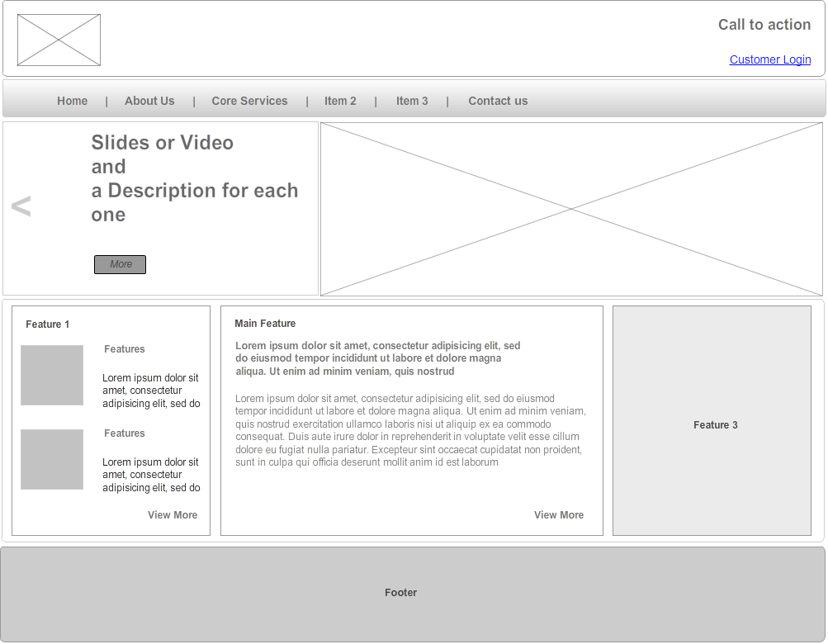Open the Customer Login link
Image resolution: width=828 pixels, height=644 pixels.
(x=770, y=59)
